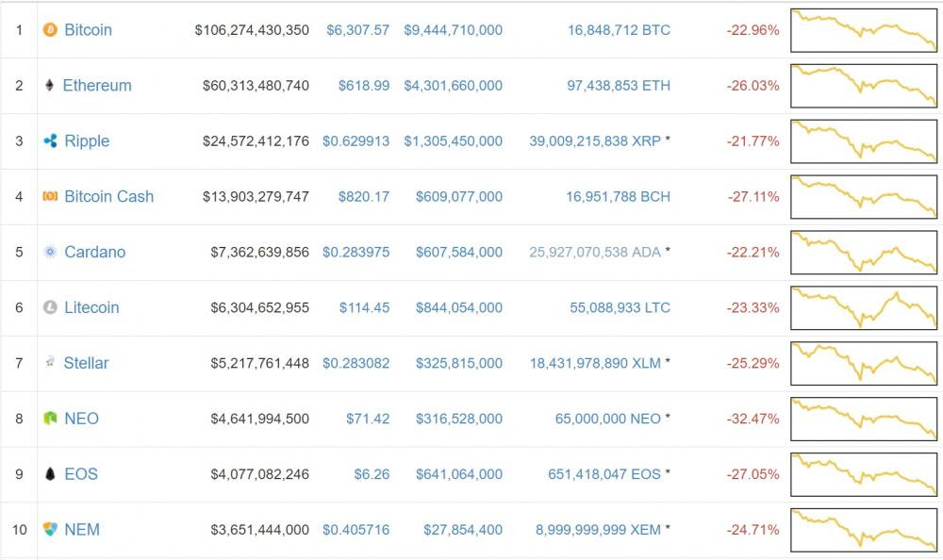Click the Cardano logo icon
The height and width of the screenshot is (560, 943).
[x=50, y=253]
